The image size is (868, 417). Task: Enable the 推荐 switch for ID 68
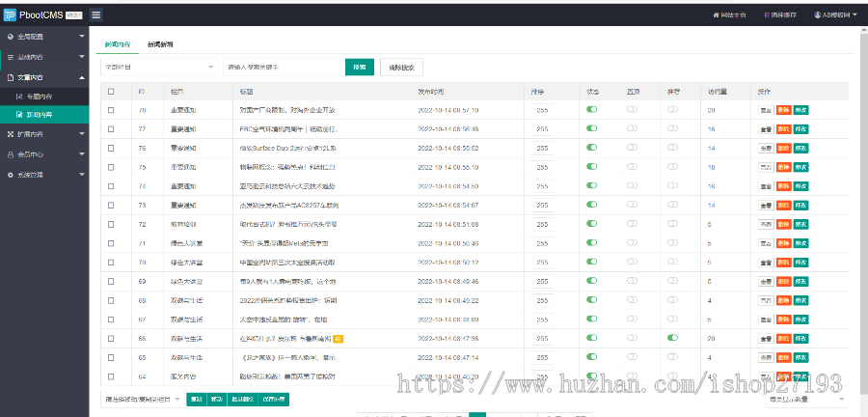672,299
